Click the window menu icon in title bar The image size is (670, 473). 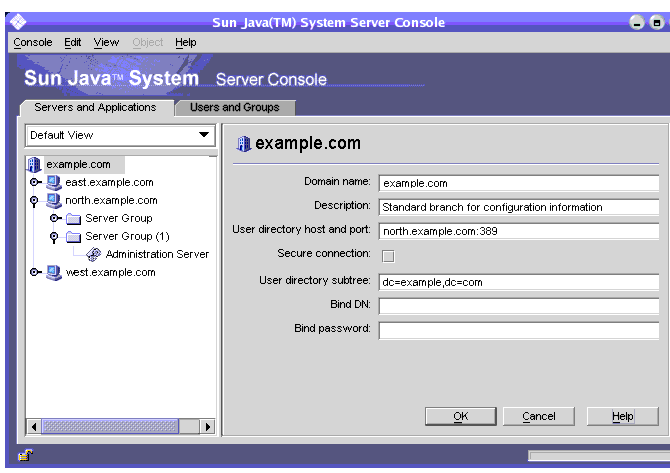point(18,21)
